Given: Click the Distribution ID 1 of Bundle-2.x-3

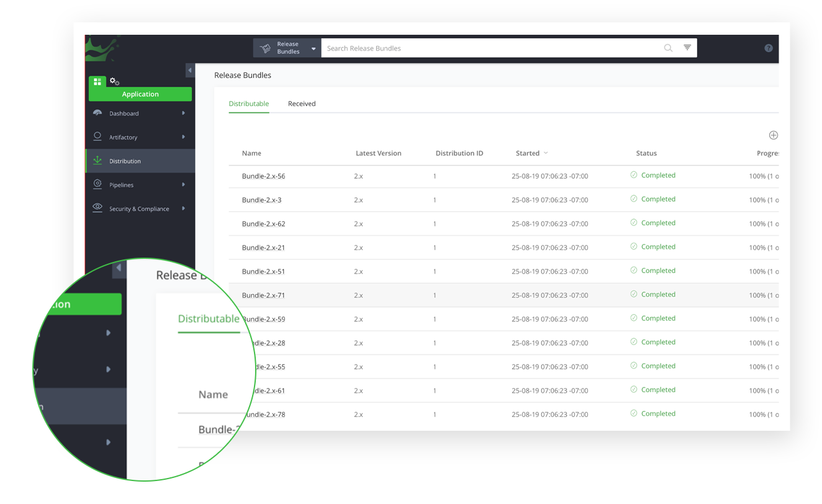Looking at the screenshot, I should [x=435, y=200].
